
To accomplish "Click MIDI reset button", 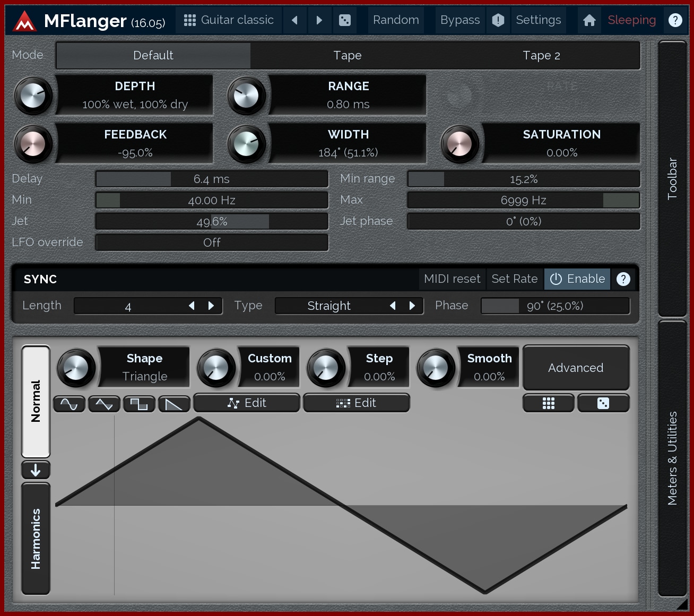I will [452, 279].
